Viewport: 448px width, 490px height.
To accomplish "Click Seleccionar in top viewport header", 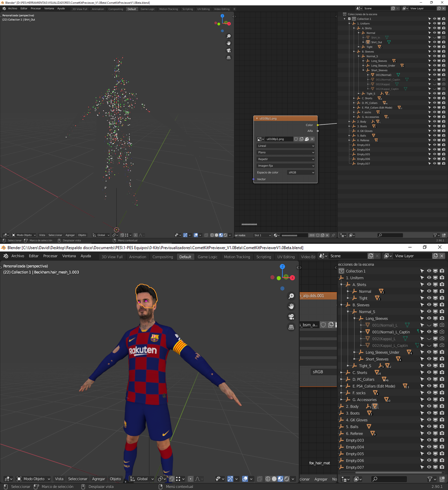I will pos(55,235).
